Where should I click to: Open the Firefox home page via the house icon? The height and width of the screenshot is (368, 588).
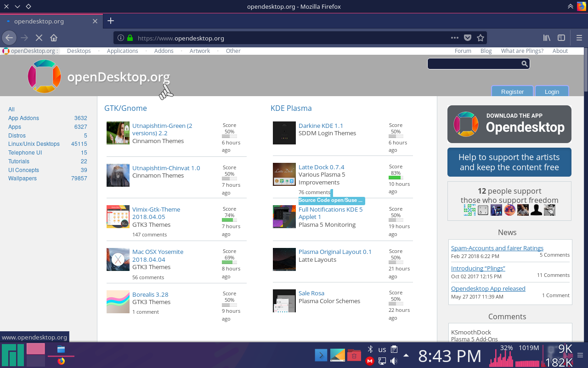[x=54, y=38]
